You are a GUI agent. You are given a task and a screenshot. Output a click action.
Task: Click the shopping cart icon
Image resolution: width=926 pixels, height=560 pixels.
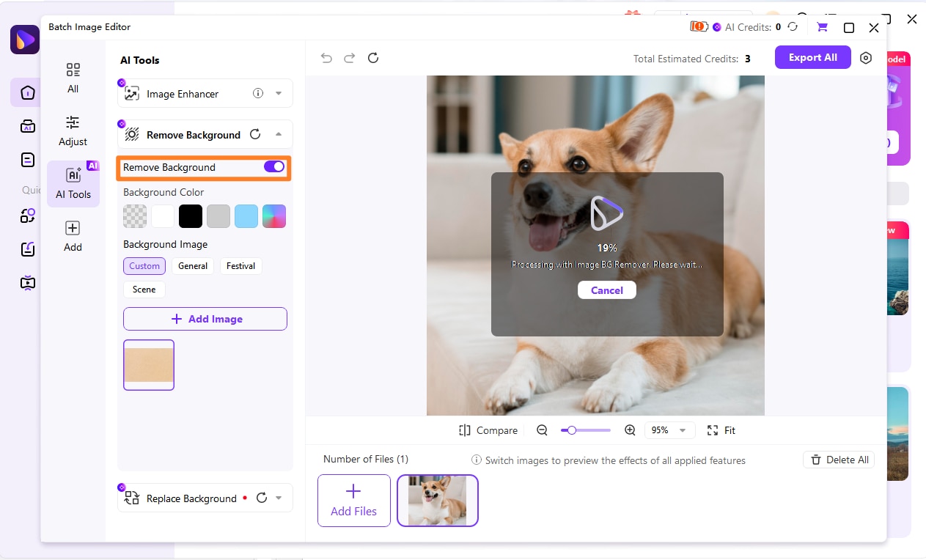click(822, 27)
